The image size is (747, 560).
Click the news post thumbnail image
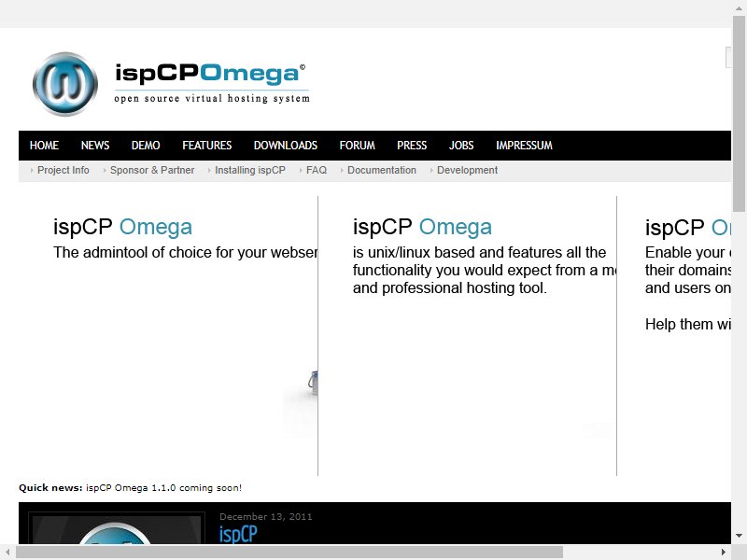(x=116, y=528)
